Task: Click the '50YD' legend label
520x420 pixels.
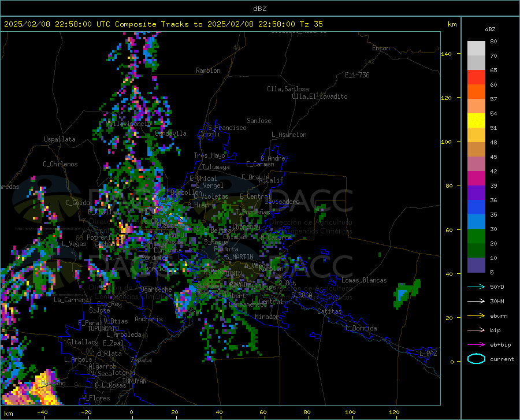Action: pos(497,287)
